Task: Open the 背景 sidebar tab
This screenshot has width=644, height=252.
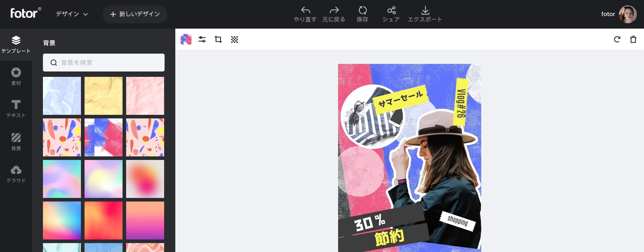Action: [x=16, y=142]
